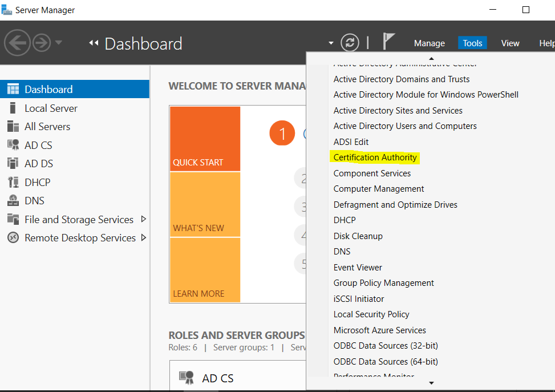555x392 pixels.
Task: Open DHCP from the Tools menu
Action: coord(345,220)
